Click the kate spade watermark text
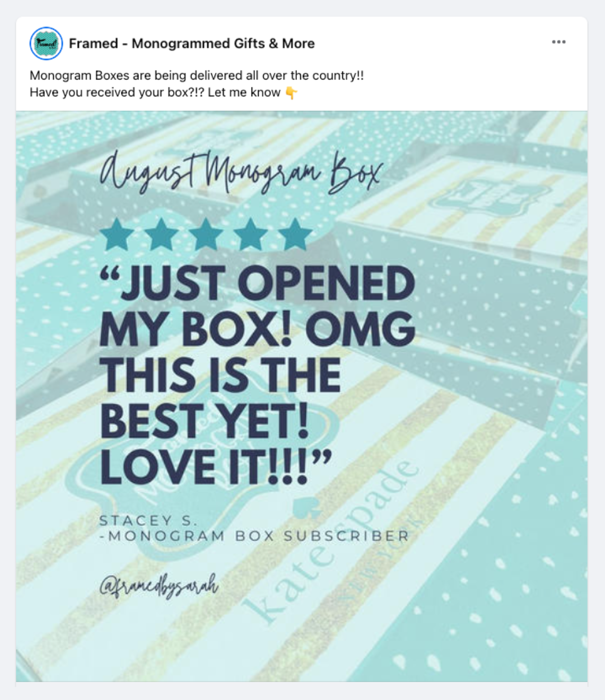 (331, 541)
